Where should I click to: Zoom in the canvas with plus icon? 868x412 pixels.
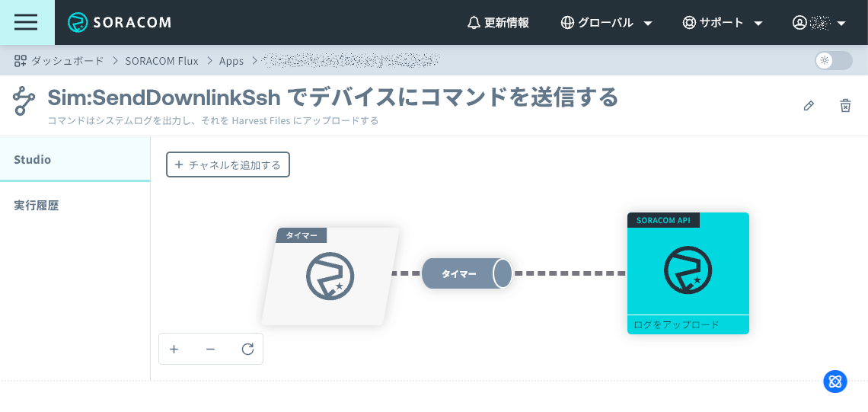click(174, 349)
